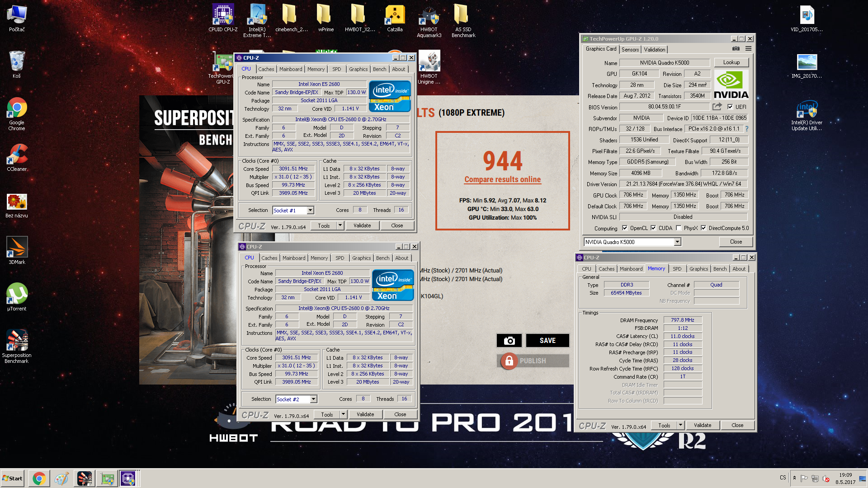Screen dimensions: 868x488
Task: Open the Socket #1 selection dropdown
Action: coord(311,210)
